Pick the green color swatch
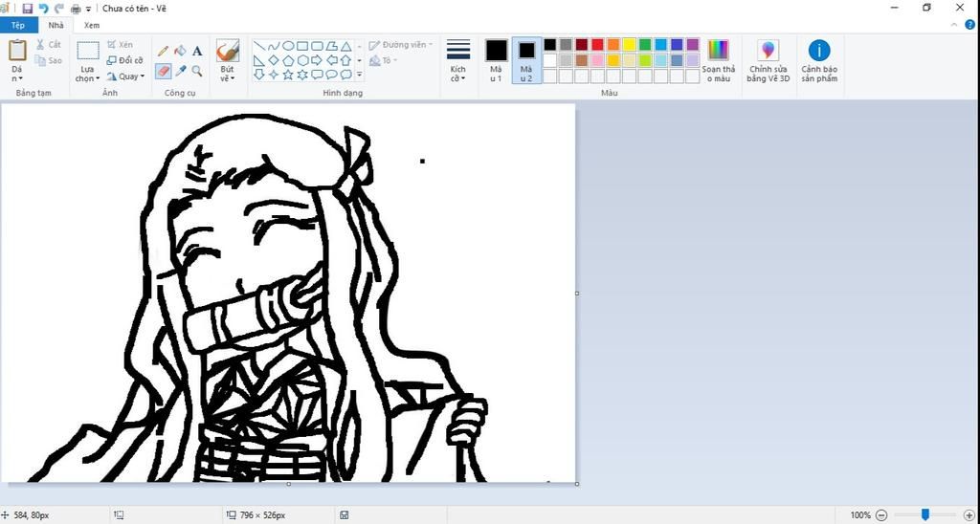Screen dimensions: 980x524 [x=645, y=44]
